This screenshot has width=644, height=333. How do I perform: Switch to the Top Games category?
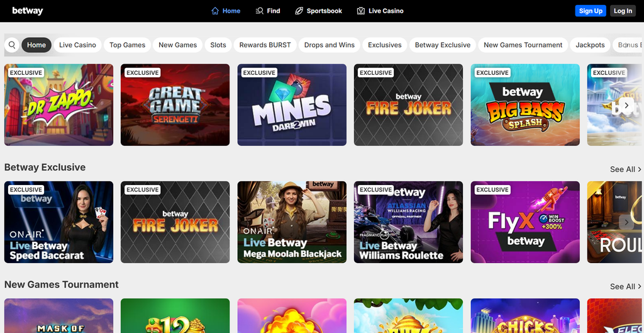coord(127,45)
